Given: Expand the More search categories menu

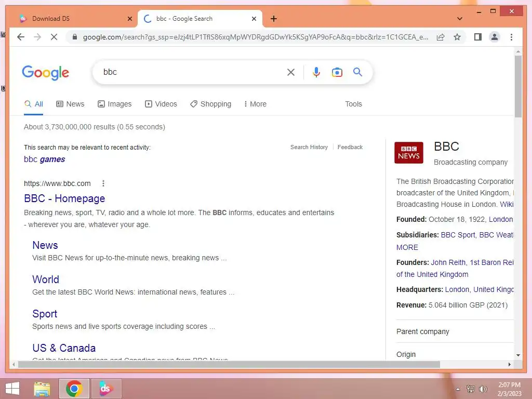Looking at the screenshot, I should click(255, 104).
